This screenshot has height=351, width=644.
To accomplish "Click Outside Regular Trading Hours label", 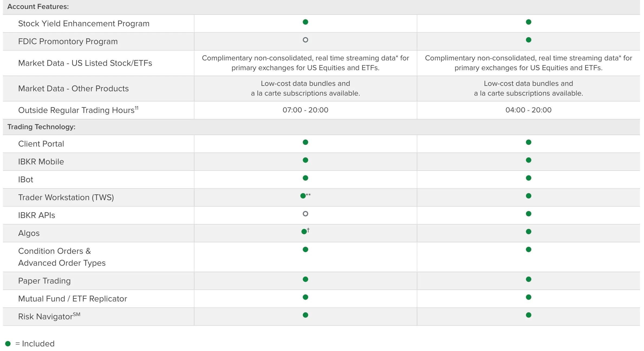I will click(x=78, y=110).
